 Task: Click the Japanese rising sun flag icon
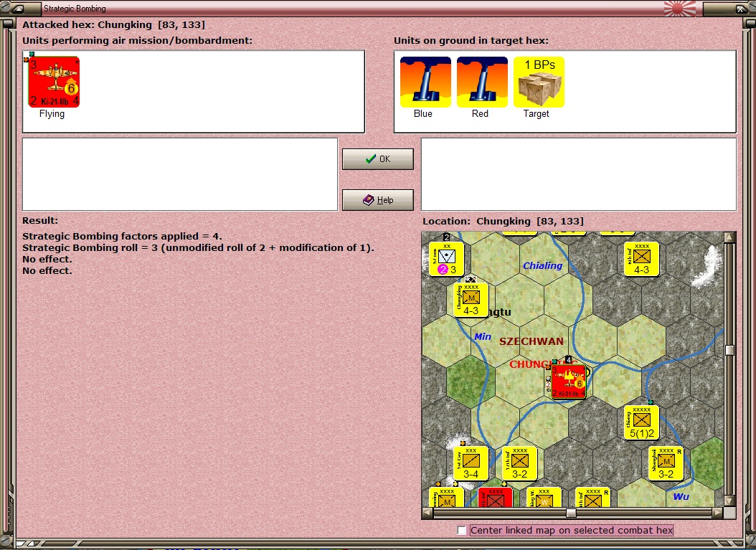[680, 8]
